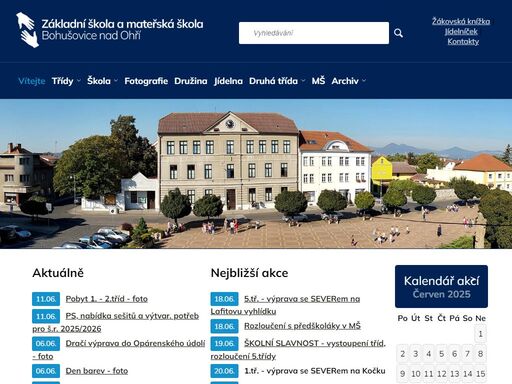Viewport: 512px width, 384px height.
Task: Select day 4 in the calendar
Action: [x=429, y=354]
